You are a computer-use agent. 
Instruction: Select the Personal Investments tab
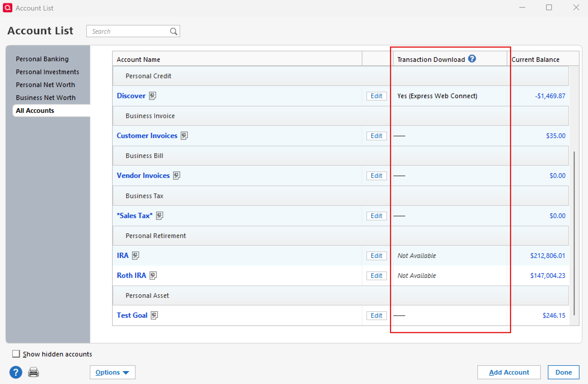tap(48, 72)
